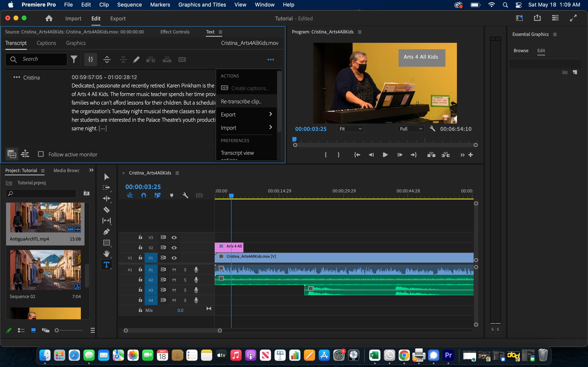Switch to the Captions tab
The height and width of the screenshot is (367, 588).
tap(46, 43)
